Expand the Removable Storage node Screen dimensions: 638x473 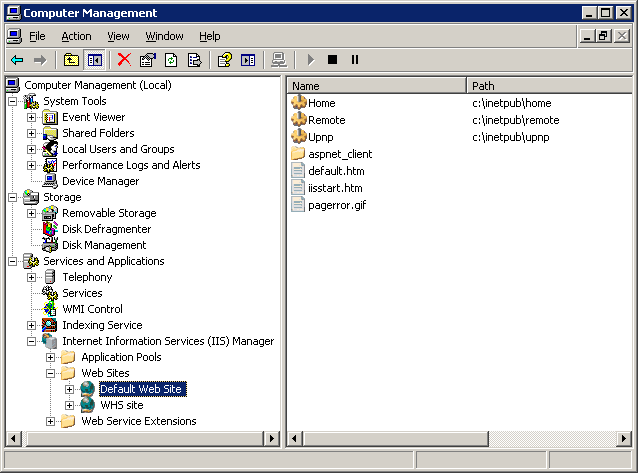[x=31, y=213]
